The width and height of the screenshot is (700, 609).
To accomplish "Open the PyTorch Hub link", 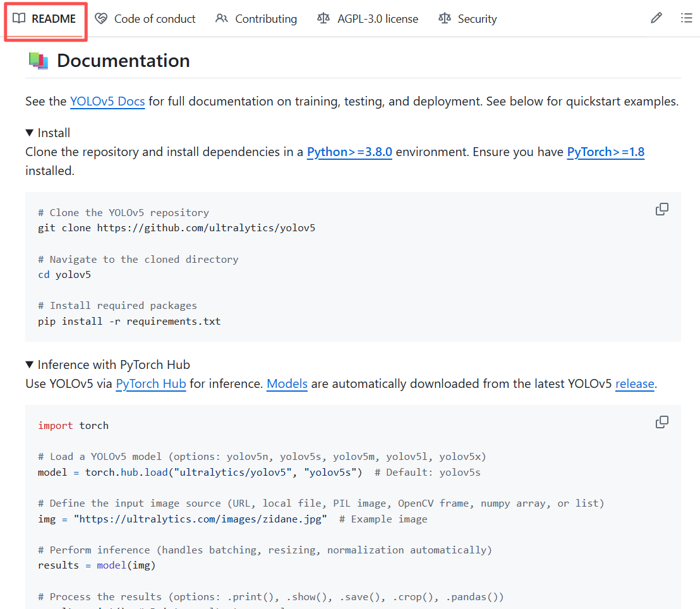I will pyautogui.click(x=151, y=383).
